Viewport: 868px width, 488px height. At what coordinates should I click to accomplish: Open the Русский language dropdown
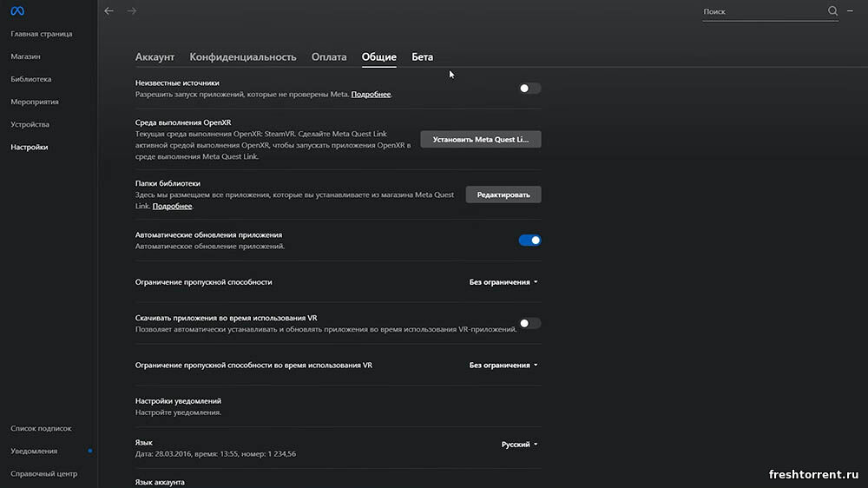pyautogui.click(x=519, y=445)
